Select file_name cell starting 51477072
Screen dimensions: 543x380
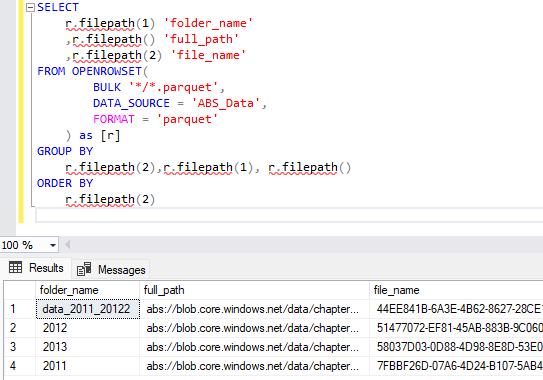tap(456, 328)
